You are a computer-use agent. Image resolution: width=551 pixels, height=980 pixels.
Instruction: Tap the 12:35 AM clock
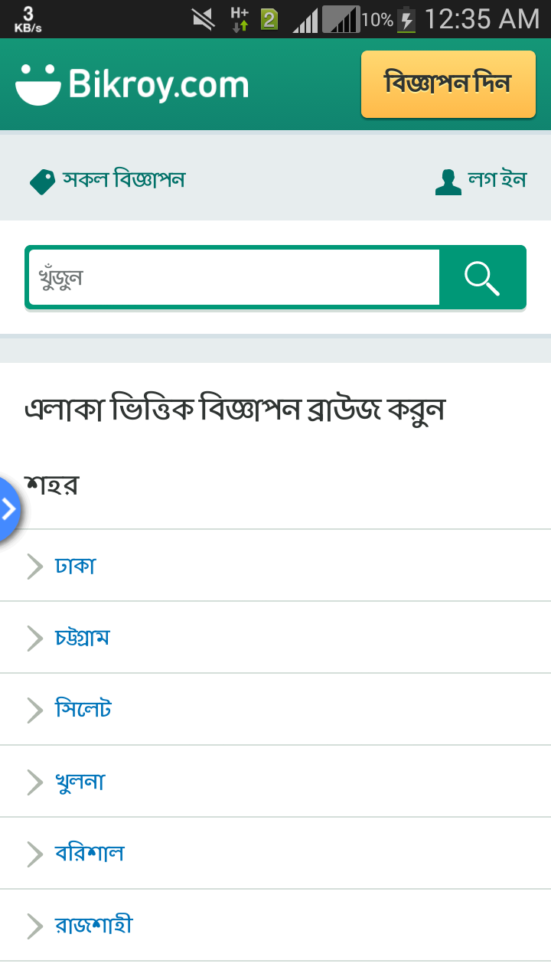pyautogui.click(x=482, y=19)
